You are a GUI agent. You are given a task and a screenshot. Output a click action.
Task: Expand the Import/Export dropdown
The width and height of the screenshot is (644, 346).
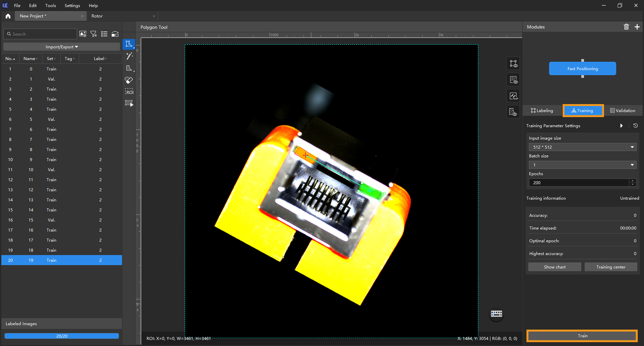click(x=61, y=47)
